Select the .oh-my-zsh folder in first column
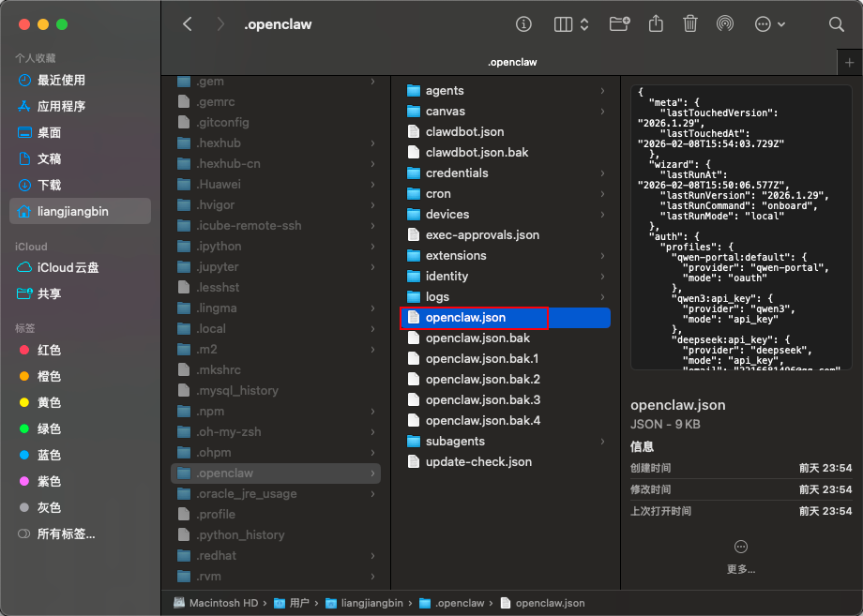The height and width of the screenshot is (616, 863). pyautogui.click(x=276, y=432)
